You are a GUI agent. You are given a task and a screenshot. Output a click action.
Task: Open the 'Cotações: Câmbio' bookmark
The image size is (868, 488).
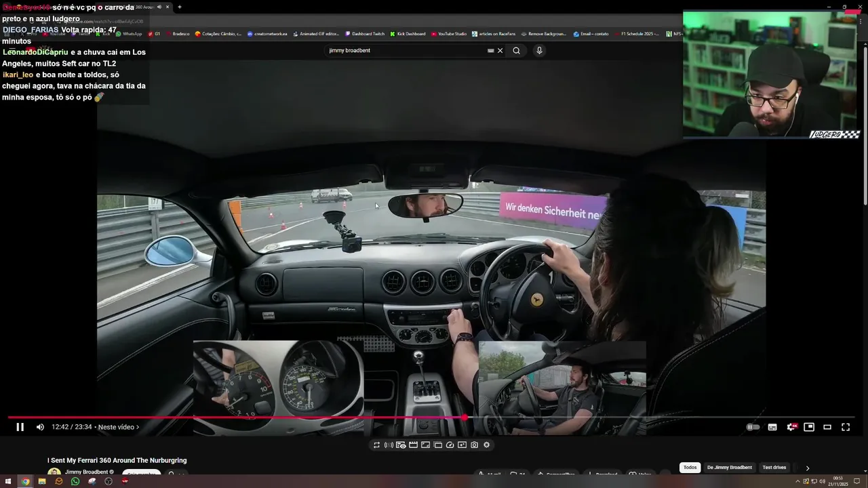[x=218, y=34]
